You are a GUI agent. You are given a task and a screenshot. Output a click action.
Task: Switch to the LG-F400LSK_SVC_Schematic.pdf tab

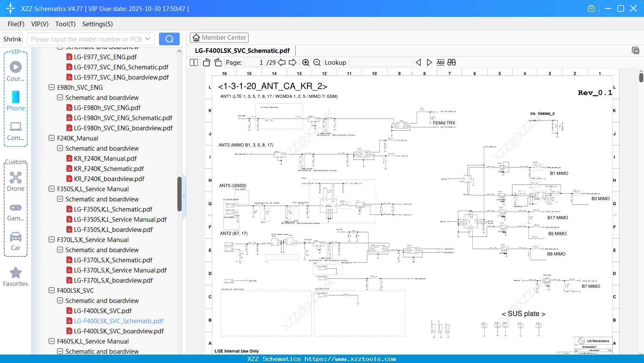242,50
